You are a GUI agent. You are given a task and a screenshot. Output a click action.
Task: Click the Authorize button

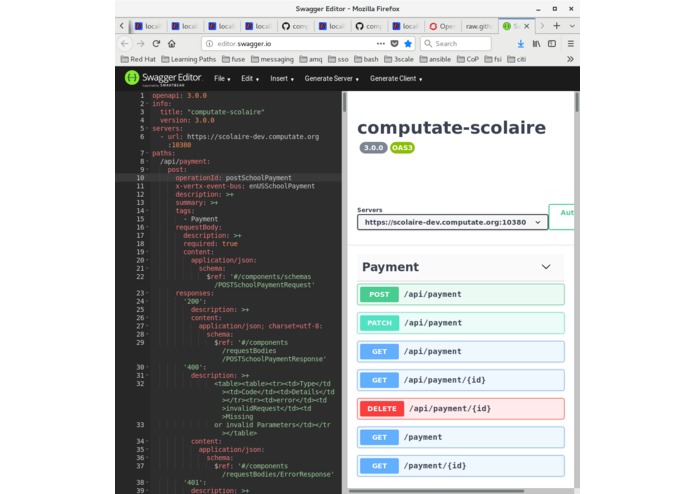(x=562, y=217)
